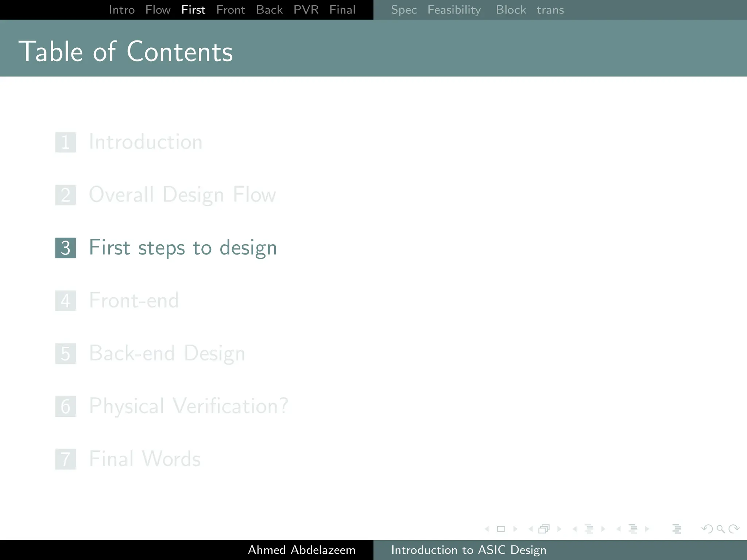Click the number 3 section box
This screenshot has height=560, width=747.
pyautogui.click(x=66, y=248)
